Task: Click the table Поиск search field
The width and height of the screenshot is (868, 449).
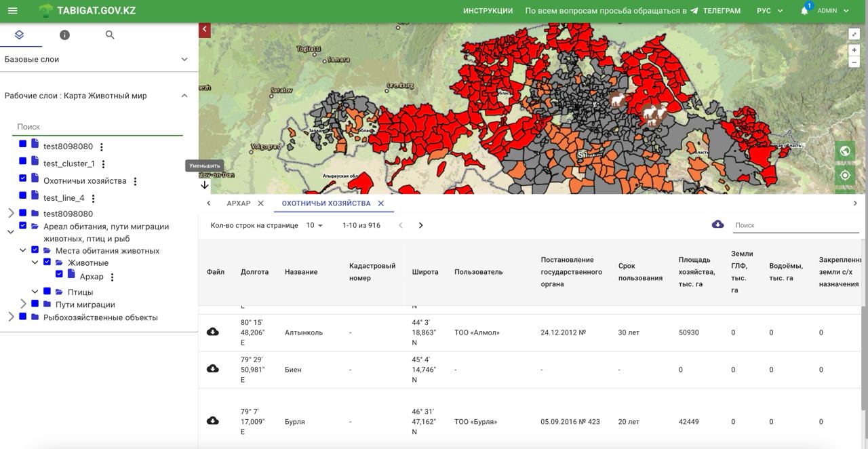Action: click(795, 225)
